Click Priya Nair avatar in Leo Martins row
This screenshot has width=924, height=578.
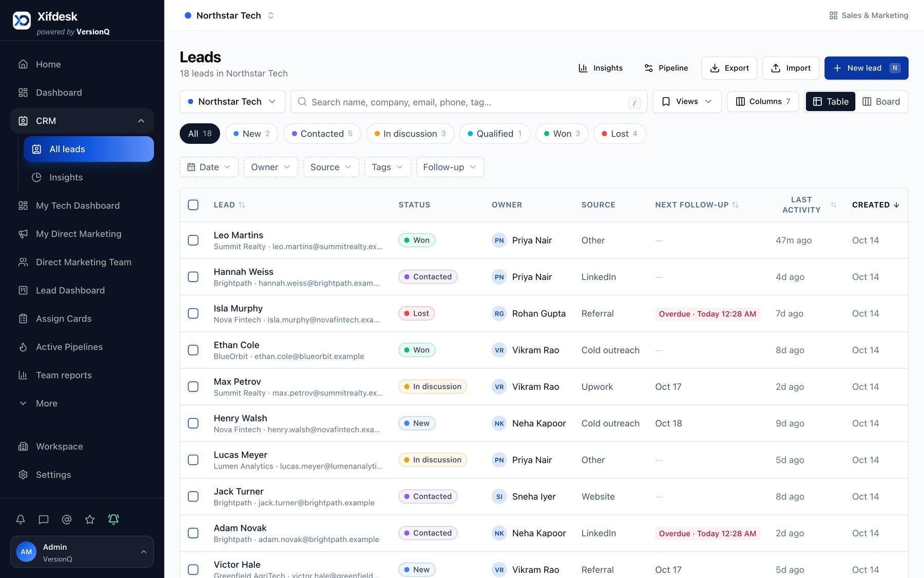click(499, 240)
